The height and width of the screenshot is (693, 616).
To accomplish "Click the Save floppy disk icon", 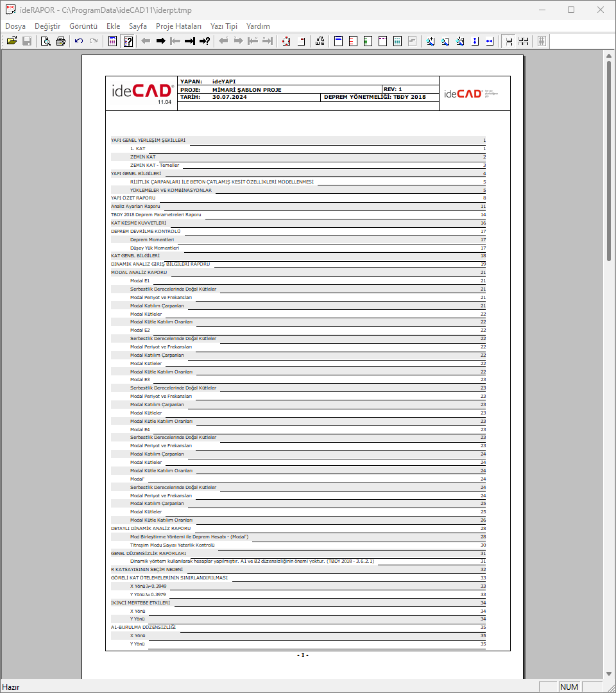I will [x=27, y=41].
